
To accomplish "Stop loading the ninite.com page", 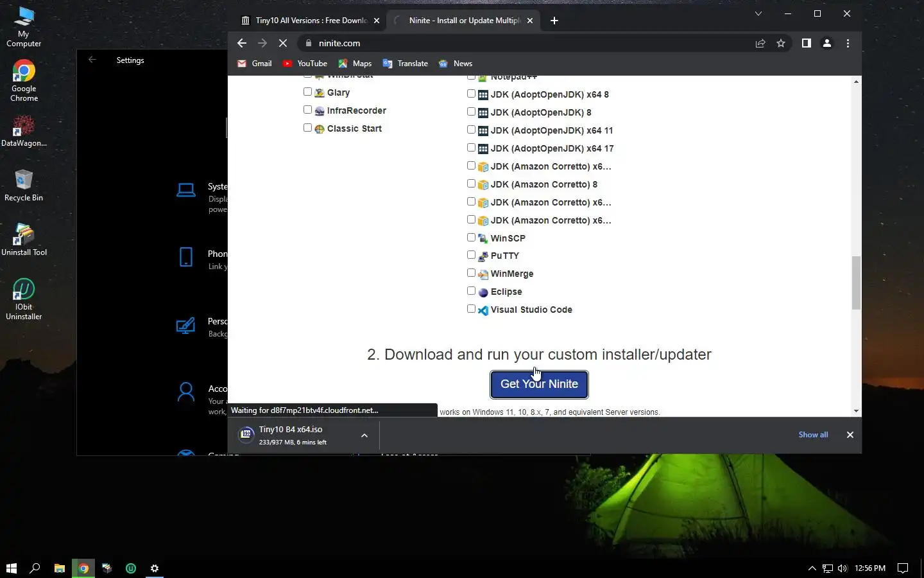I will click(x=283, y=43).
